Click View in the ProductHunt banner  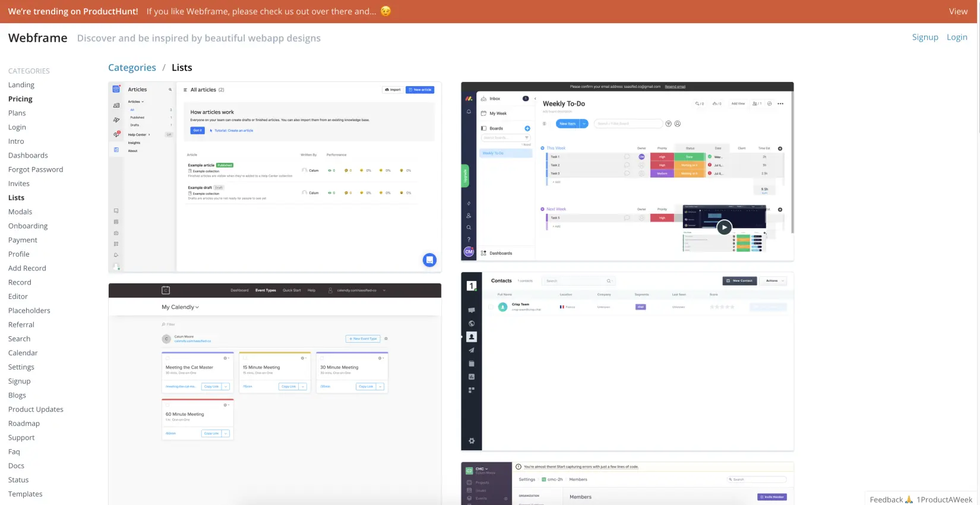958,11
